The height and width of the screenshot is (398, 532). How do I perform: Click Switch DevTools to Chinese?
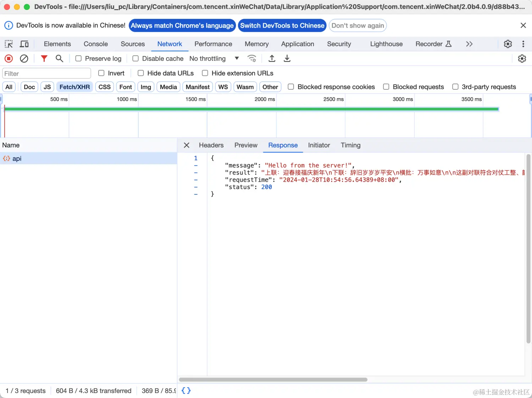pos(282,26)
